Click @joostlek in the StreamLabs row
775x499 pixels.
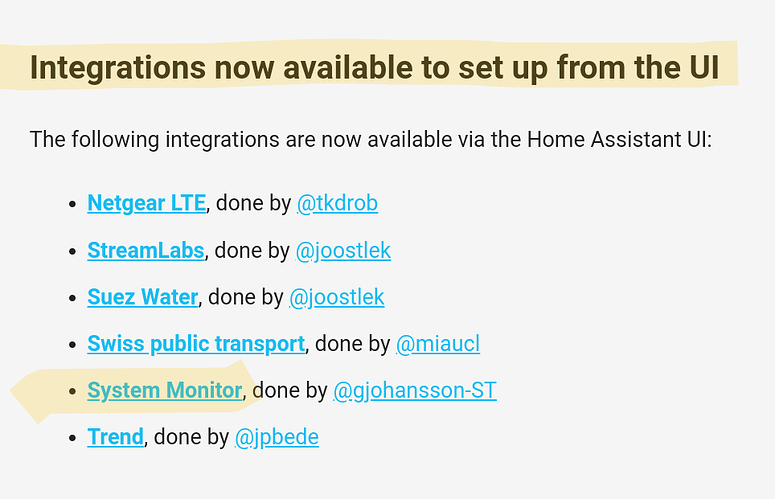pos(343,250)
